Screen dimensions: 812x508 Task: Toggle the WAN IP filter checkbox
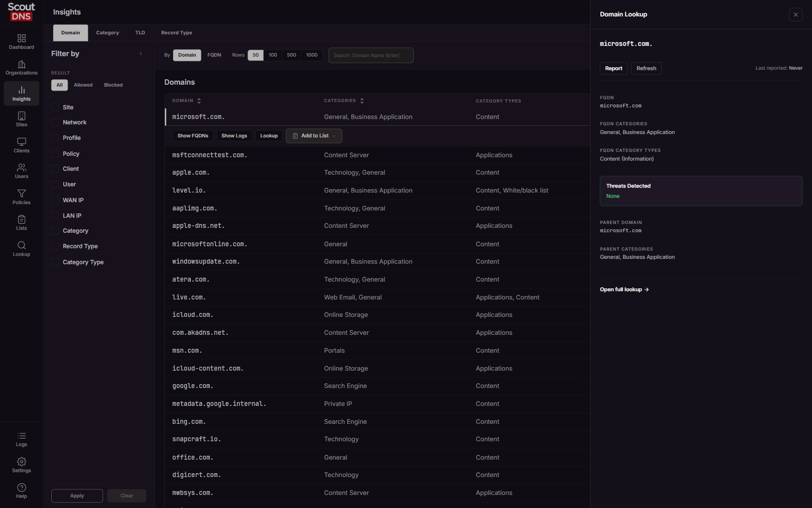[55, 200]
